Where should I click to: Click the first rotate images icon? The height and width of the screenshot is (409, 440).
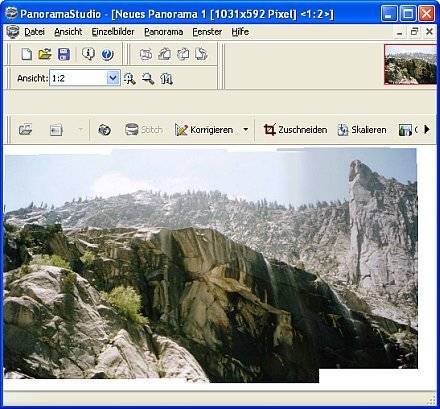click(146, 54)
